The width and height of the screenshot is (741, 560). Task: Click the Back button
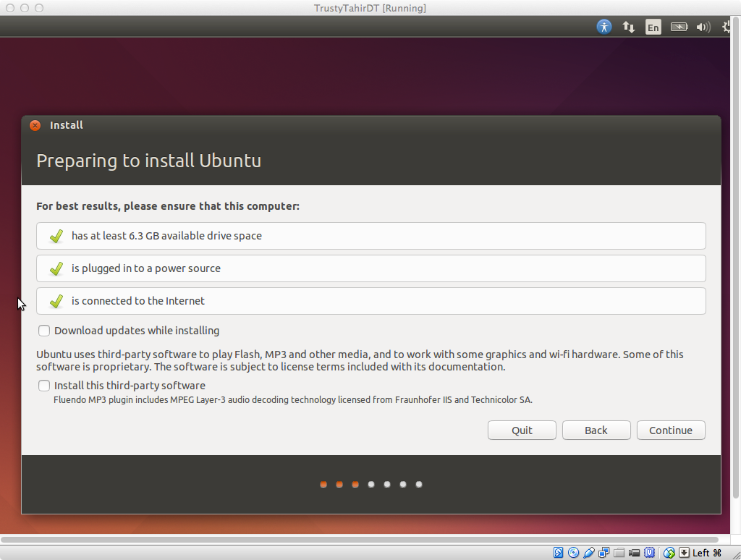tap(596, 430)
